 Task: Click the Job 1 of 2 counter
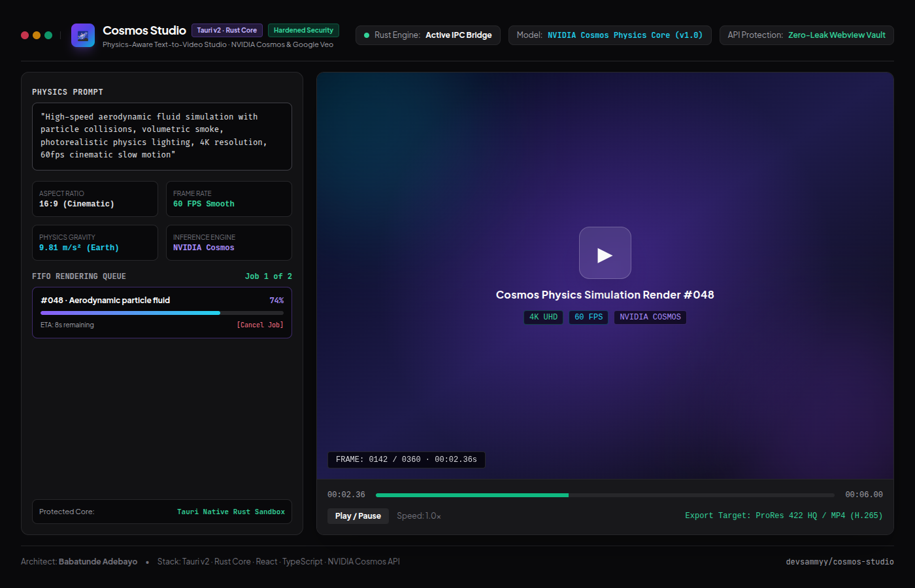269,276
